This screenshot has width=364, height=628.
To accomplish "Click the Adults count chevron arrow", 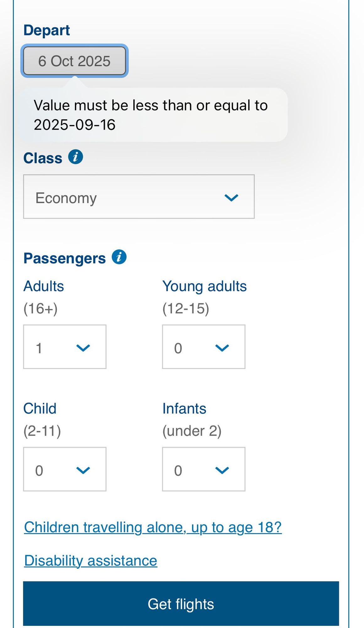I will [x=83, y=348].
